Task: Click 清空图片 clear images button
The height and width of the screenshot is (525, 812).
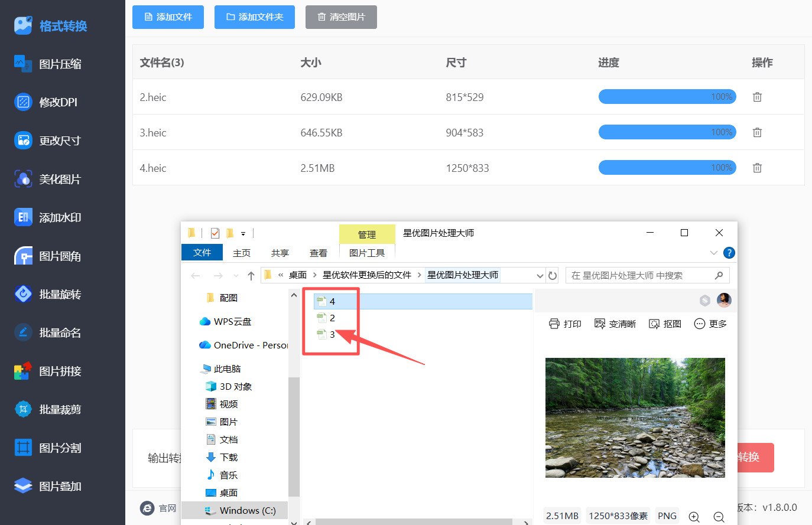Action: coord(341,17)
